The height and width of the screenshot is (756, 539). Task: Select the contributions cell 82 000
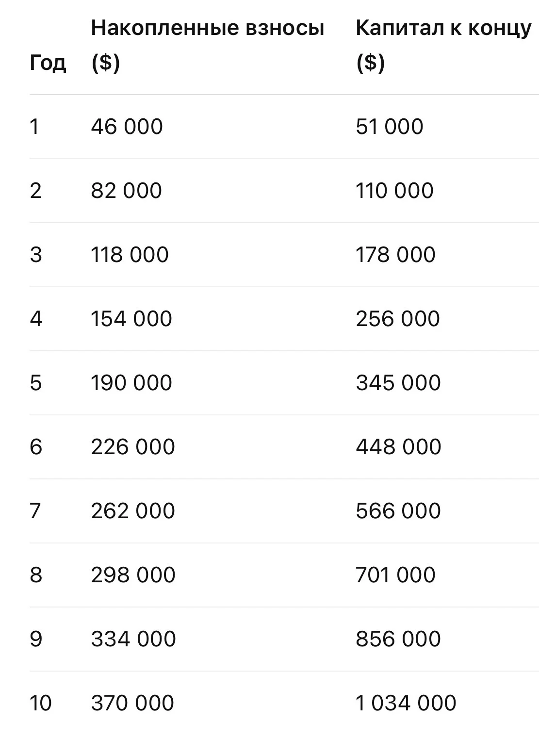pos(127,191)
